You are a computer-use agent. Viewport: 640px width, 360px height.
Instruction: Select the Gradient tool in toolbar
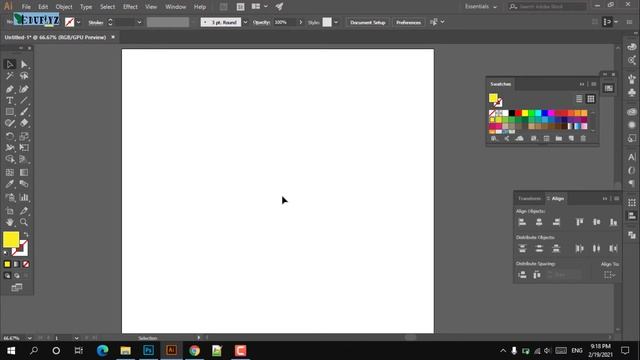click(24, 173)
